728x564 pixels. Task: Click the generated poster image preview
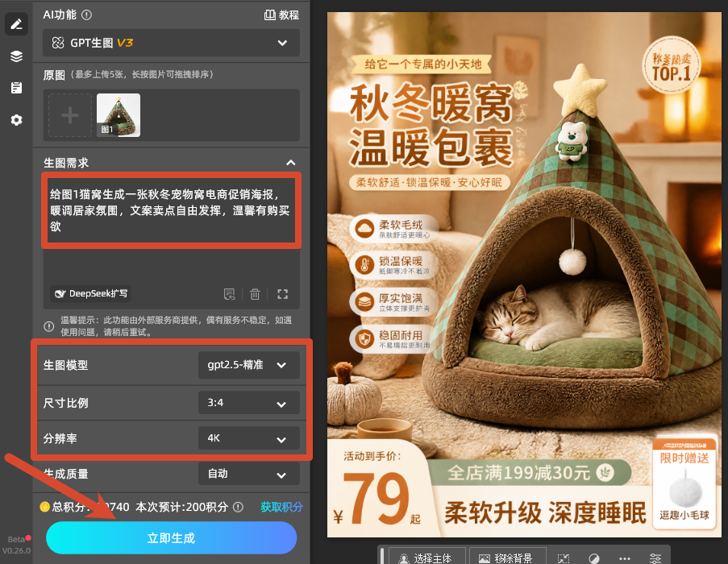click(x=524, y=275)
